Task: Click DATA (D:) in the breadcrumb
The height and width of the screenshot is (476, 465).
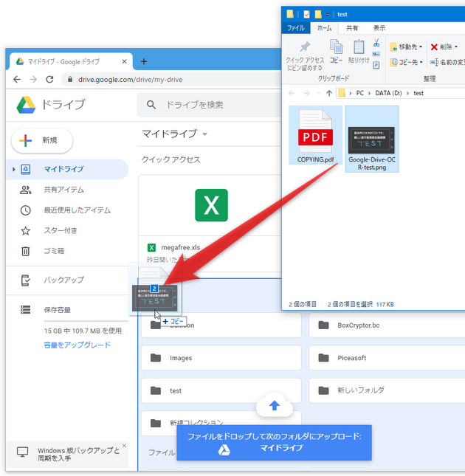Action: [388, 93]
